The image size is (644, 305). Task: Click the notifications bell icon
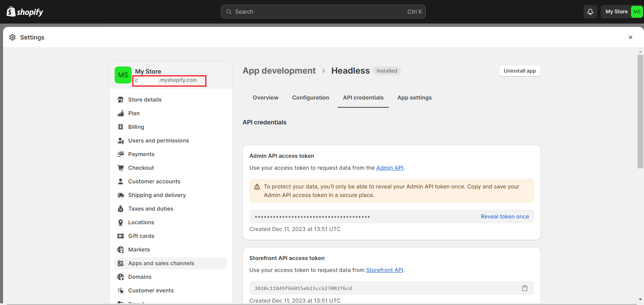pyautogui.click(x=590, y=12)
